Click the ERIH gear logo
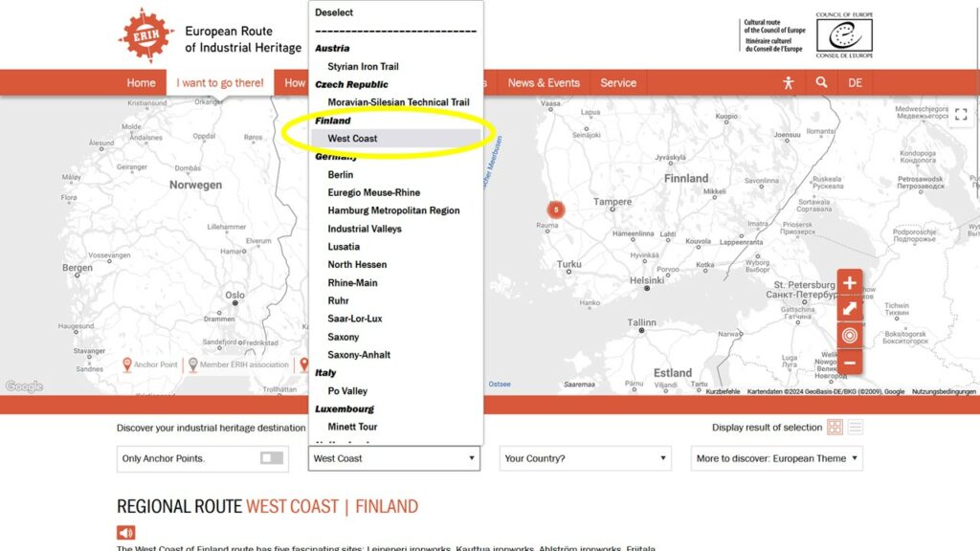This screenshot has width=980, height=551. coord(146,35)
